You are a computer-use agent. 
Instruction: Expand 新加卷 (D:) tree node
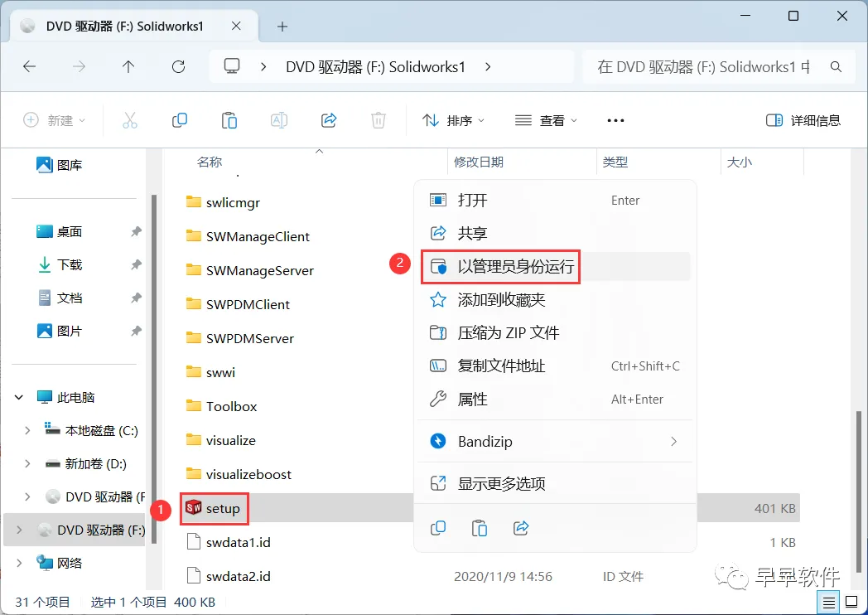[x=27, y=464]
